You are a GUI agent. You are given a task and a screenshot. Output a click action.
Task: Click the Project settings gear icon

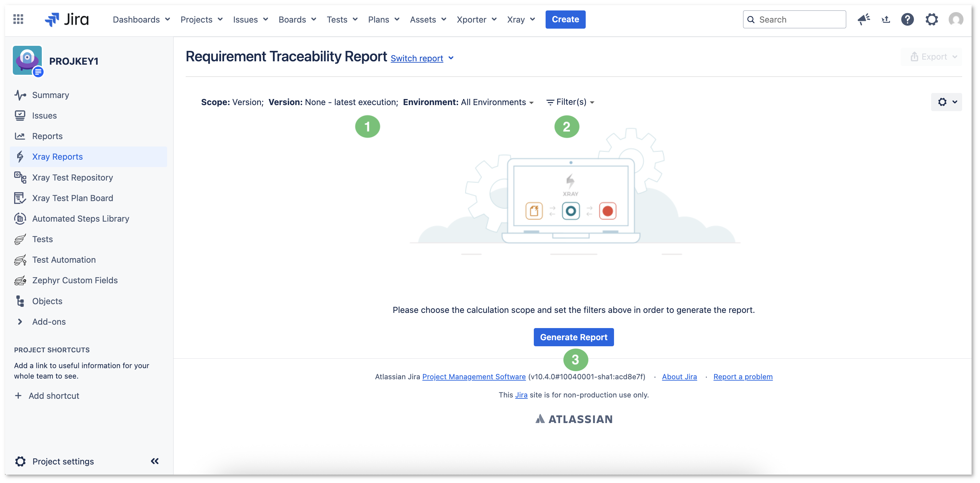pos(20,461)
